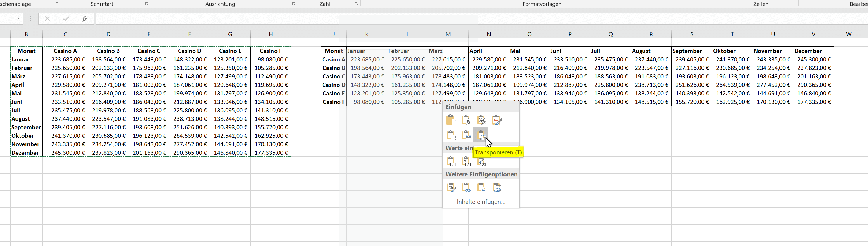The height and width of the screenshot is (246, 868).
Task: Select cell with 219.978,00 € in column Q
Action: 611,68
